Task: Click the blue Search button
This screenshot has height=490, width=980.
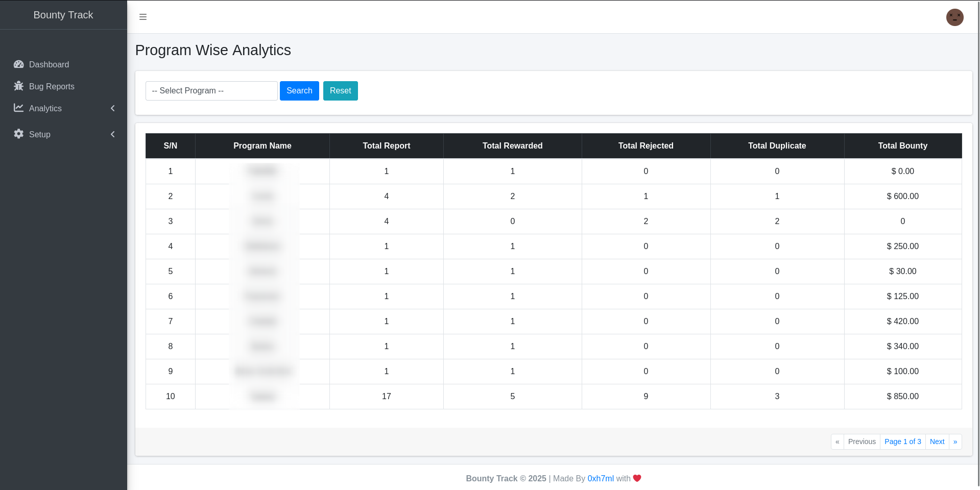Action: [x=299, y=91]
